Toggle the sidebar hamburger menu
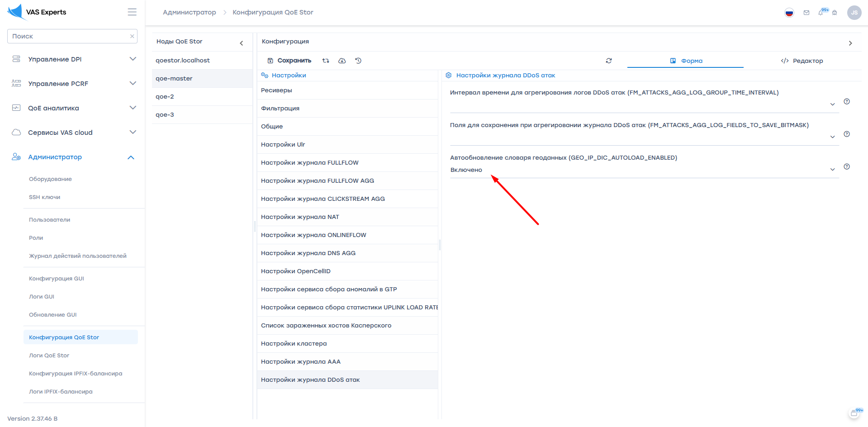 click(132, 12)
